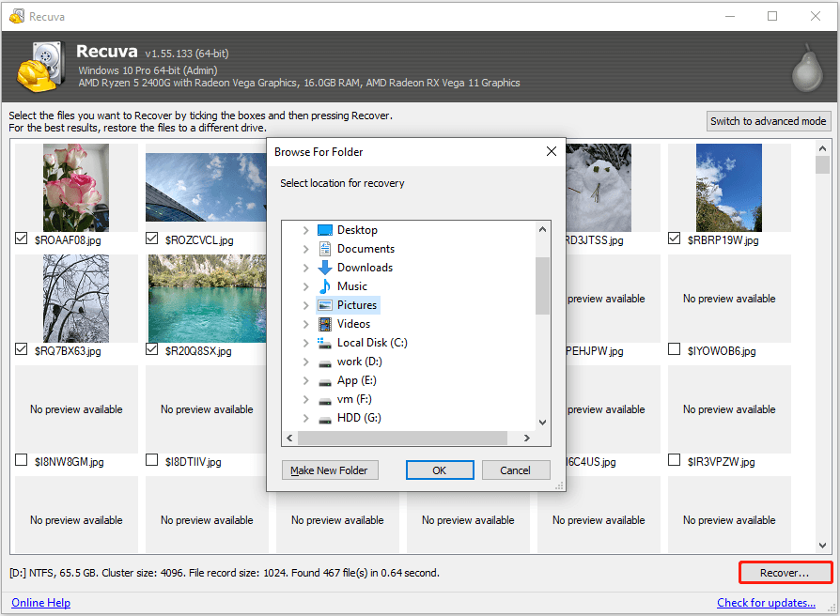Confirm folder with OK button
This screenshot has width=840, height=616.
tap(440, 470)
